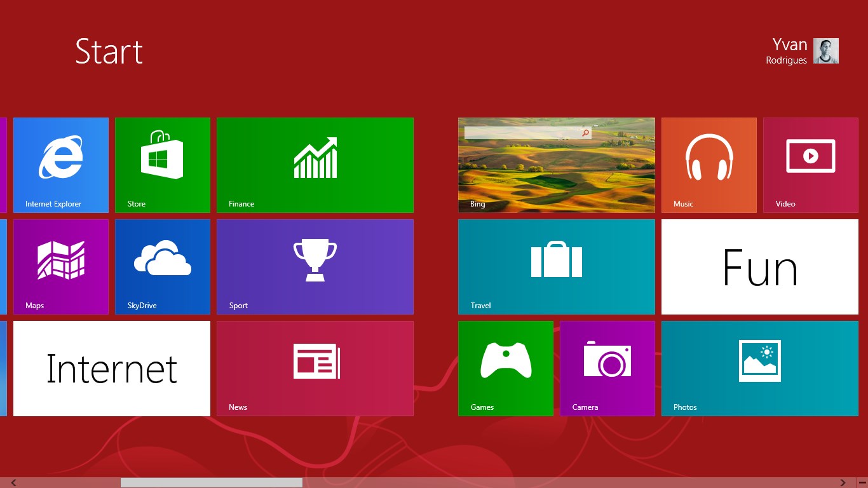Open the Sport trophy tile
The image size is (868, 488).
tap(315, 266)
